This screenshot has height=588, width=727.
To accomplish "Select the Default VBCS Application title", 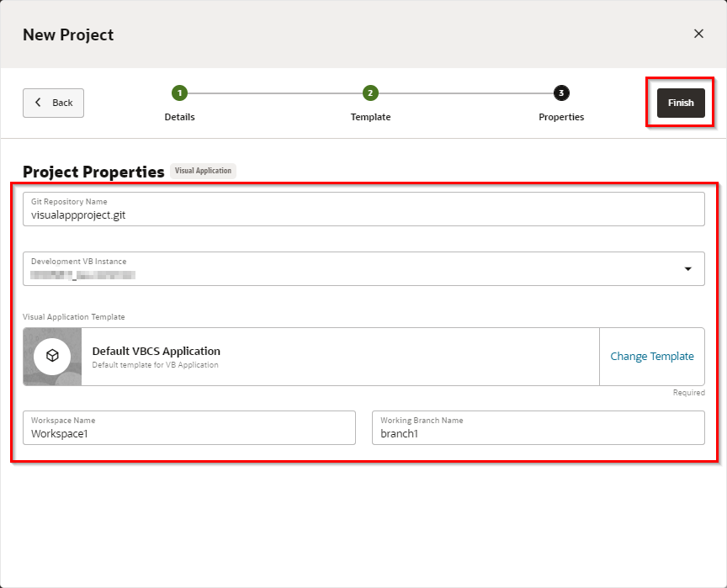I will point(157,351).
